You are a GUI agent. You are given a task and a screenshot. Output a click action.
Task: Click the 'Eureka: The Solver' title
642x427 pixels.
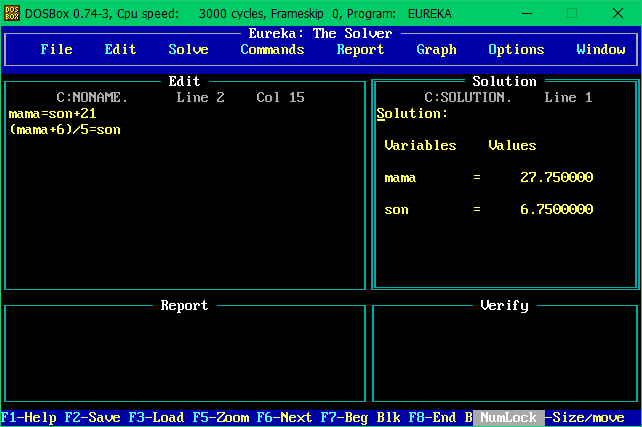click(x=321, y=33)
